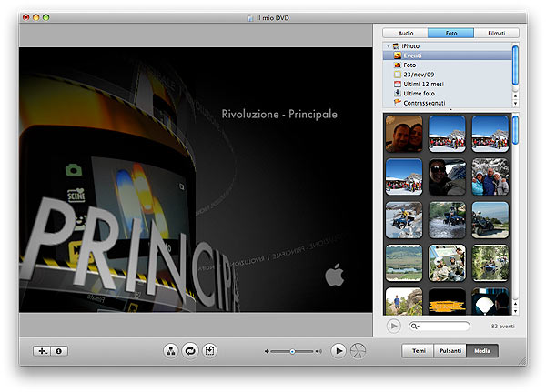Play the DVD preview
Image resolution: width=546 pixels, height=392 pixels.
[x=339, y=351]
